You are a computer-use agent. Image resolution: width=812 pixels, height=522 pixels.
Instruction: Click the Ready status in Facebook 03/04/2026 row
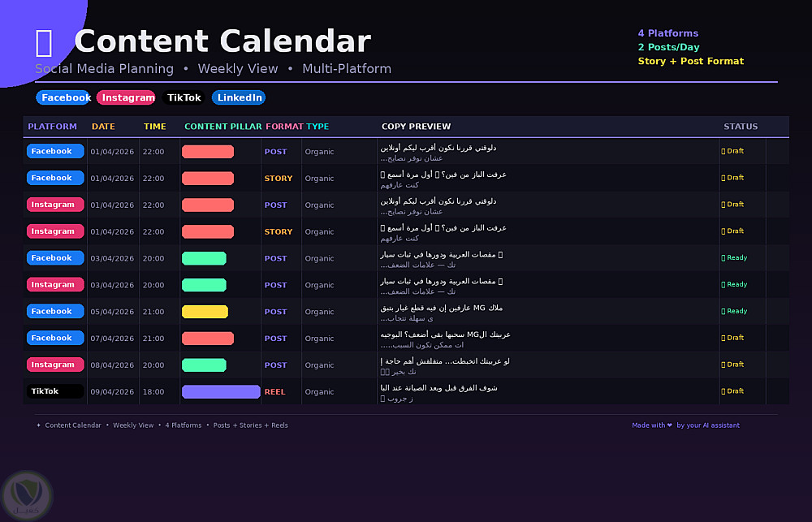click(734, 258)
